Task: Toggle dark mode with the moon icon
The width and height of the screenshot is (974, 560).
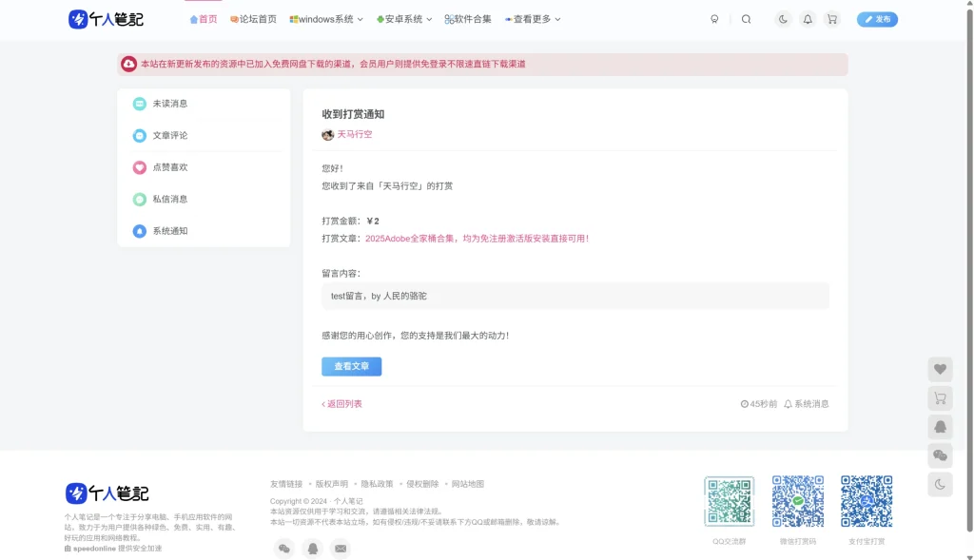Action: pyautogui.click(x=783, y=18)
